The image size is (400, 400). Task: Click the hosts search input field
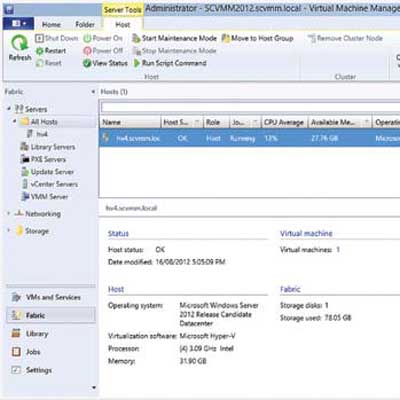tap(250, 107)
